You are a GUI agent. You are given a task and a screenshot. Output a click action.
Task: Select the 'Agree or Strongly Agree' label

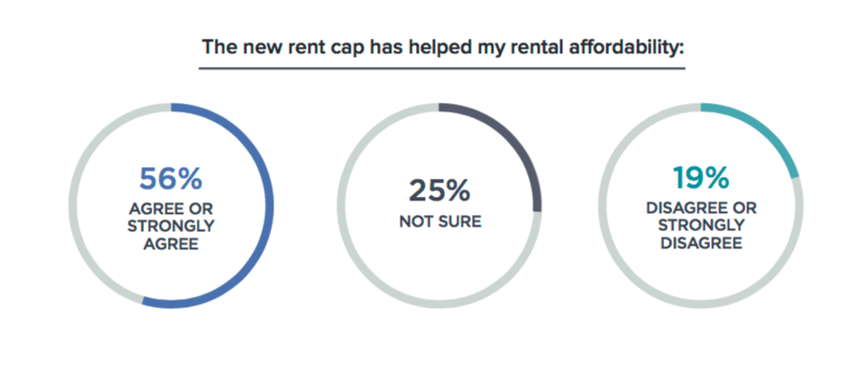point(171,227)
